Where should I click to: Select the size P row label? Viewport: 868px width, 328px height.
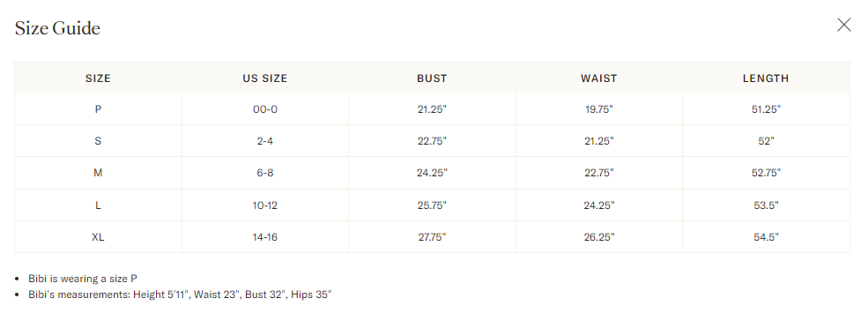98,109
